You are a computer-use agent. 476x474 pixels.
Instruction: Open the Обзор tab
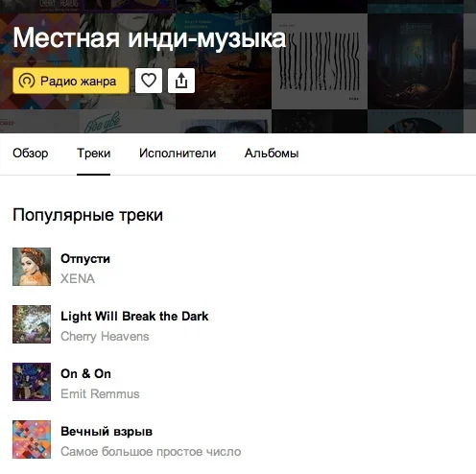(31, 154)
